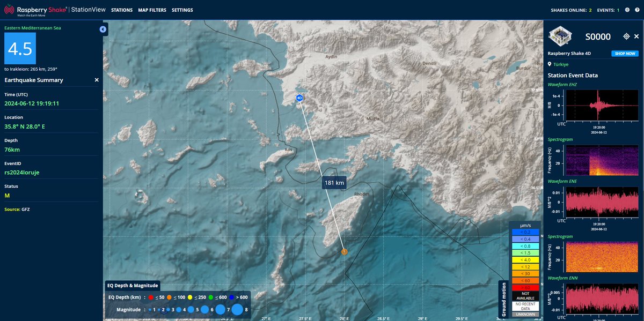Click the orange ≤ 100 km depth dot
644x321 pixels.
pos(169,297)
